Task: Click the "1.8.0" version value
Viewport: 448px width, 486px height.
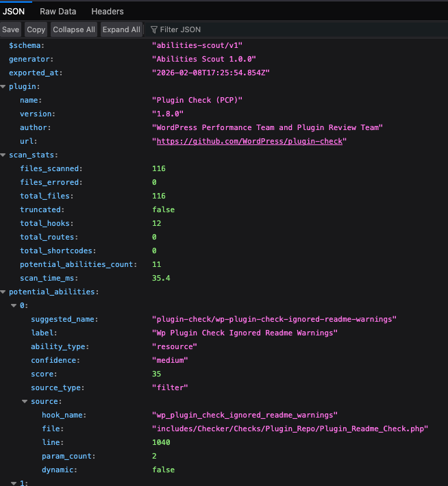Action: coord(168,114)
